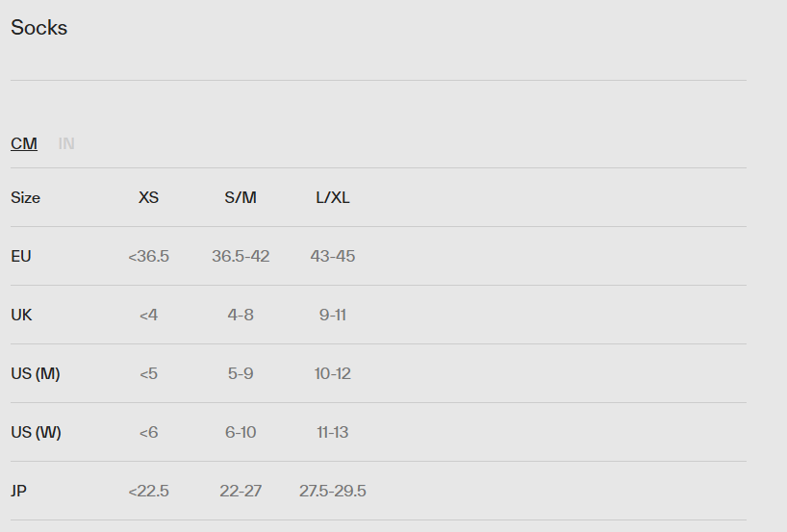The height and width of the screenshot is (532, 787).
Task: Click the EU 36.5-42 size cell
Action: click(241, 256)
